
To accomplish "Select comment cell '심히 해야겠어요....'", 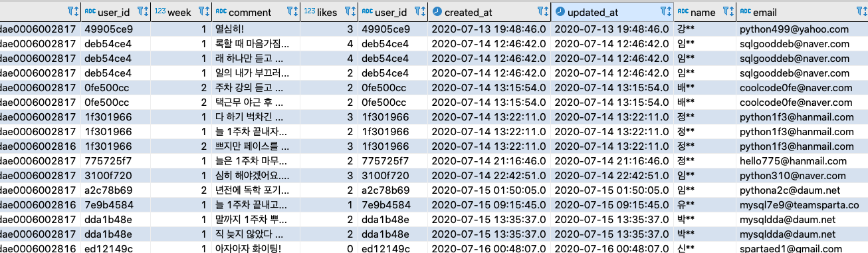I will (x=256, y=175).
